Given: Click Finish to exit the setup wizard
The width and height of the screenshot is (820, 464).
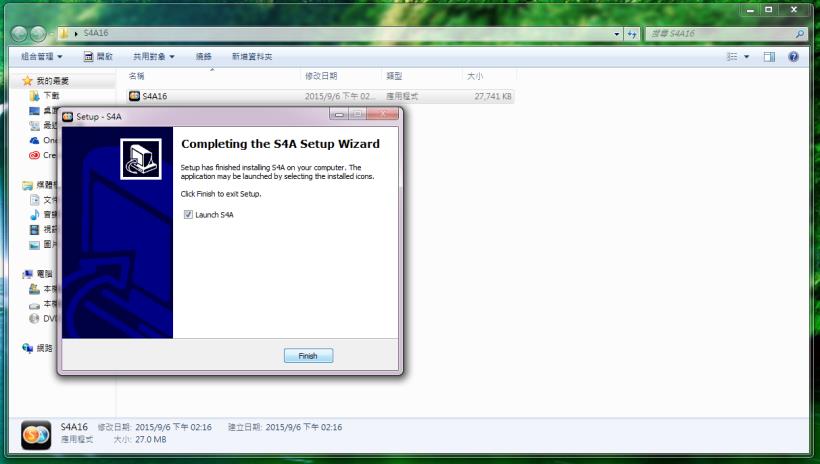Looking at the screenshot, I should tap(308, 356).
